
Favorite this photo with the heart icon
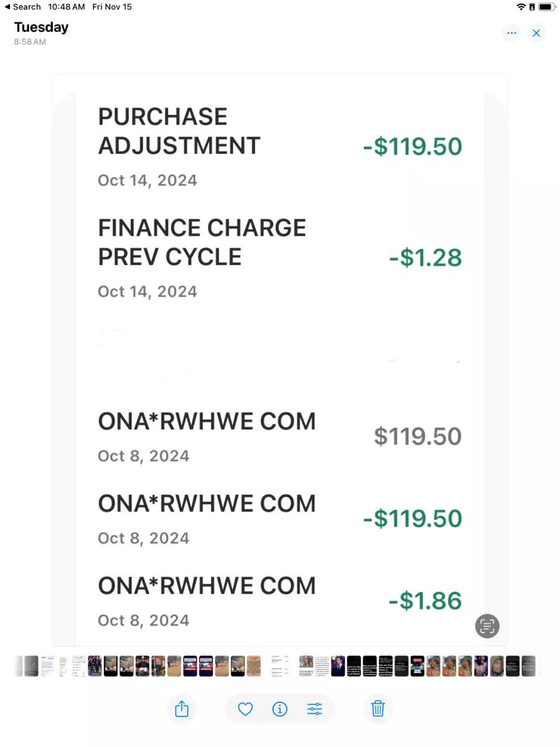click(x=245, y=708)
